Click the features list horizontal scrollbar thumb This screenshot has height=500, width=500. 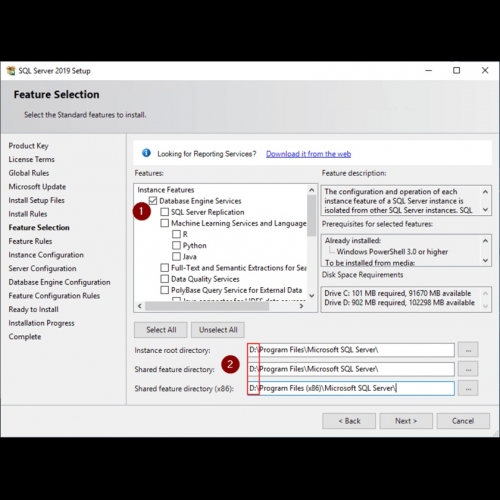pyautogui.click(x=207, y=306)
